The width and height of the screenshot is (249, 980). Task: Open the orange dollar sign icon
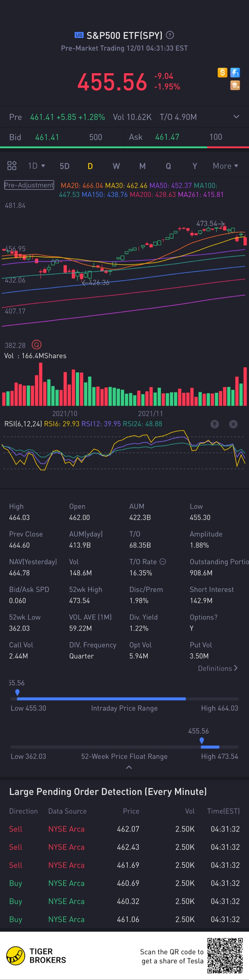pos(222,72)
